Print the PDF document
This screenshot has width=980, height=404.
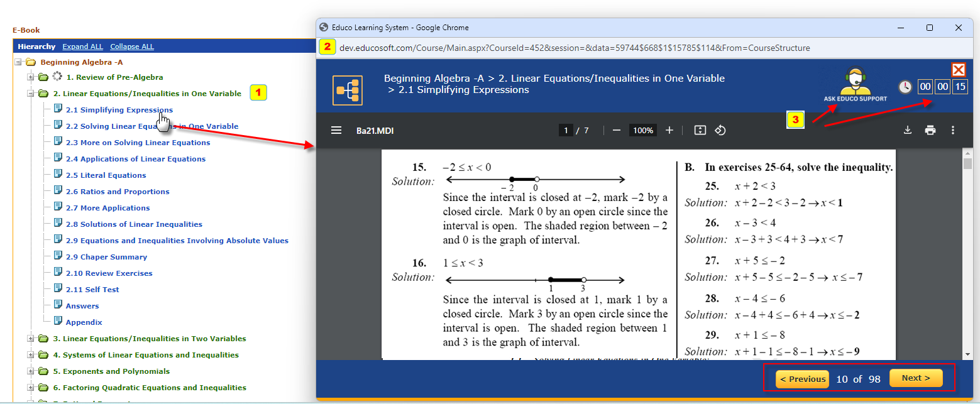pyautogui.click(x=930, y=131)
